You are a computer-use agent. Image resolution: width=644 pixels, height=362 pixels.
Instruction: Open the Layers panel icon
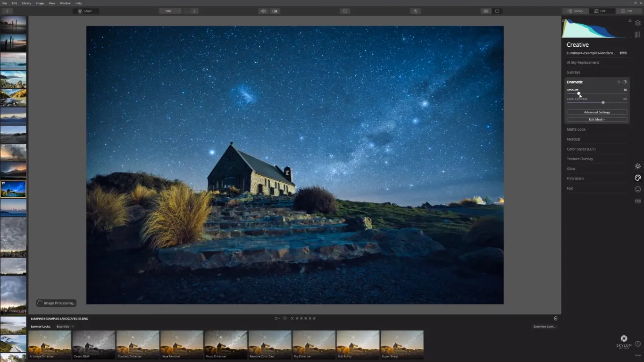pyautogui.click(x=637, y=23)
